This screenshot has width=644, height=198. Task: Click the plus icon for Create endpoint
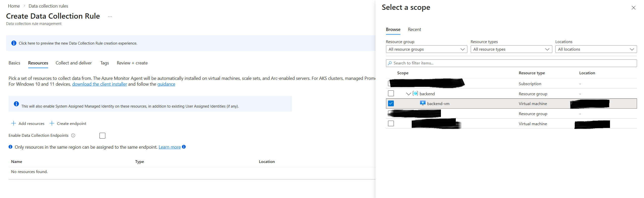[52, 123]
